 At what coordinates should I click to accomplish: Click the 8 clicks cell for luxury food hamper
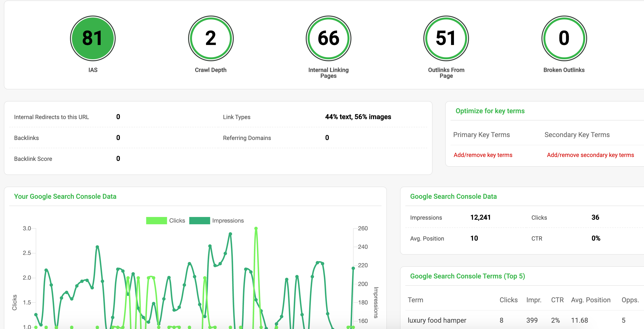pyautogui.click(x=501, y=320)
